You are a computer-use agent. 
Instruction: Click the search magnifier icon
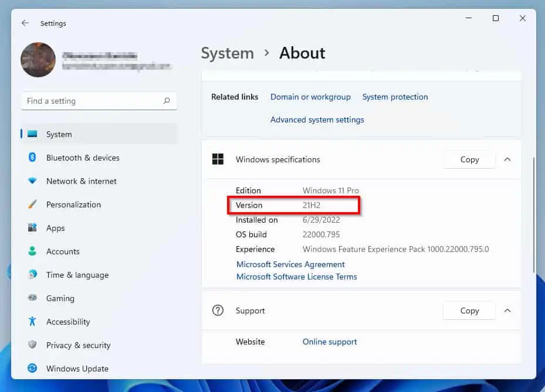(167, 101)
